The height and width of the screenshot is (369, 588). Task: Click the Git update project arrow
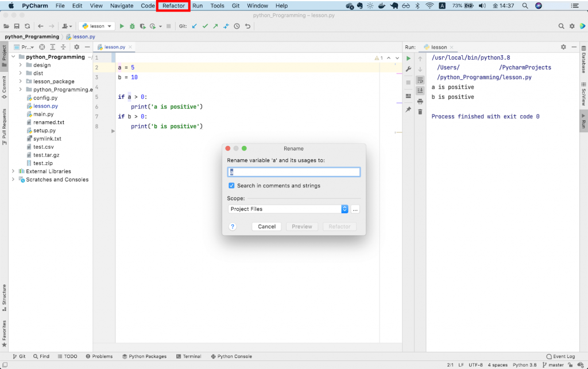[194, 26]
